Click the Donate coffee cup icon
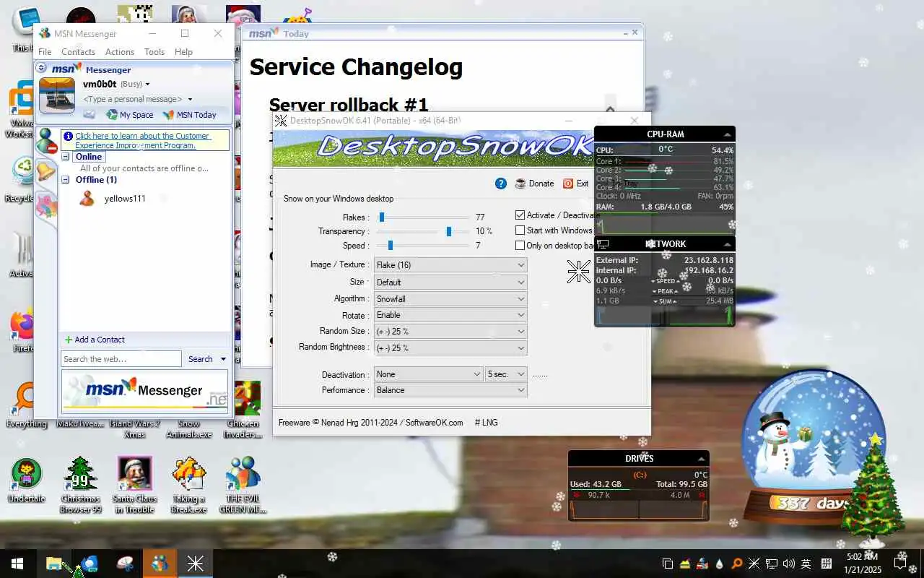Screen dimensions: 924x578 520,184
